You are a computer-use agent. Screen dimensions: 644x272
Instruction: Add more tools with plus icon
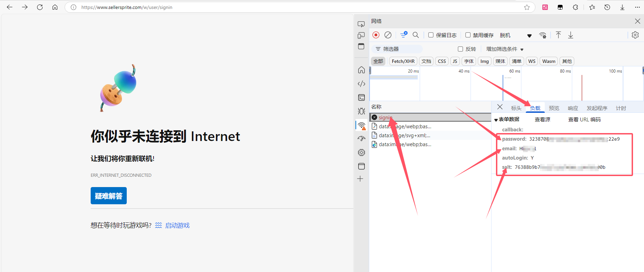point(360,179)
